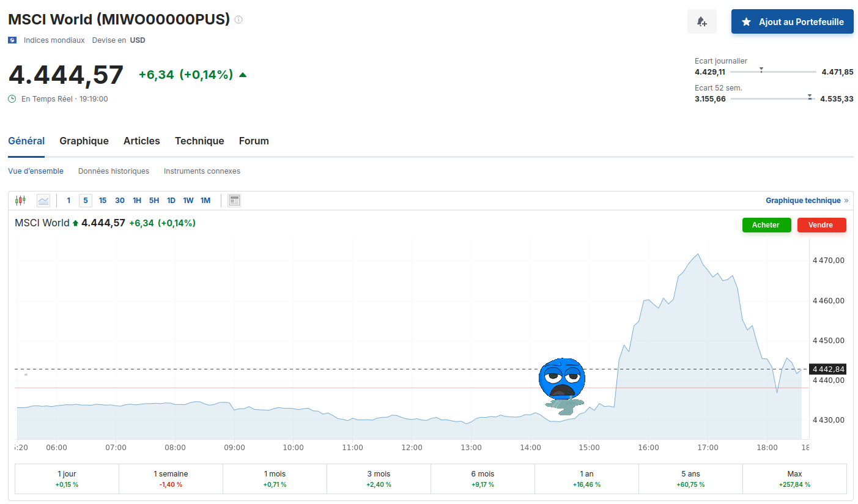Click the 17:00 time axis label
The image size is (858, 504).
pyautogui.click(x=708, y=448)
